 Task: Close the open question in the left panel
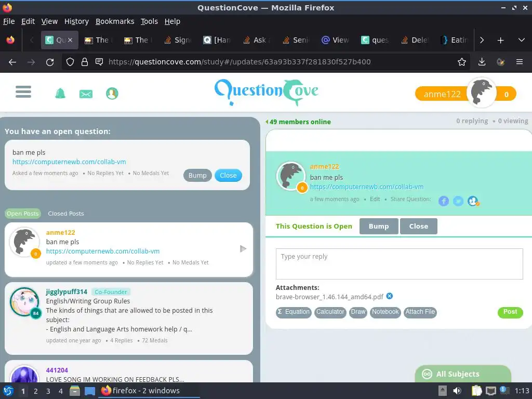(x=228, y=176)
